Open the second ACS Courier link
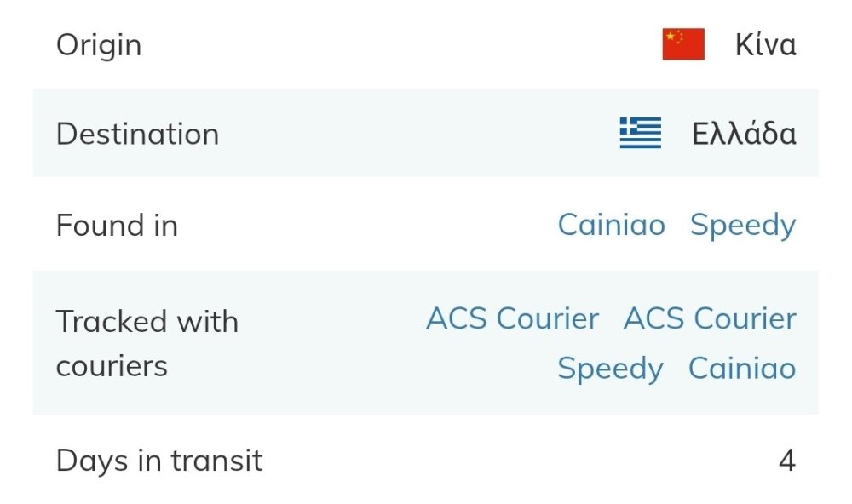This screenshot has width=852, height=504. tap(710, 318)
